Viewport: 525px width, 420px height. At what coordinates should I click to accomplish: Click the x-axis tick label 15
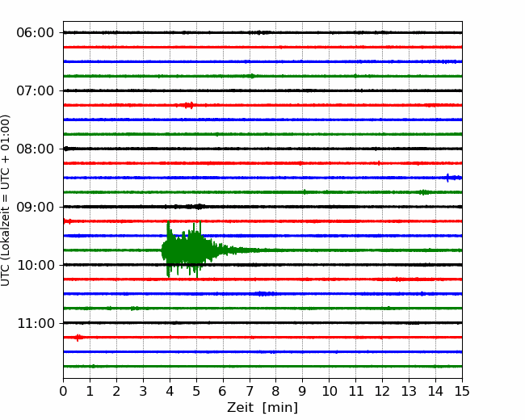point(462,391)
